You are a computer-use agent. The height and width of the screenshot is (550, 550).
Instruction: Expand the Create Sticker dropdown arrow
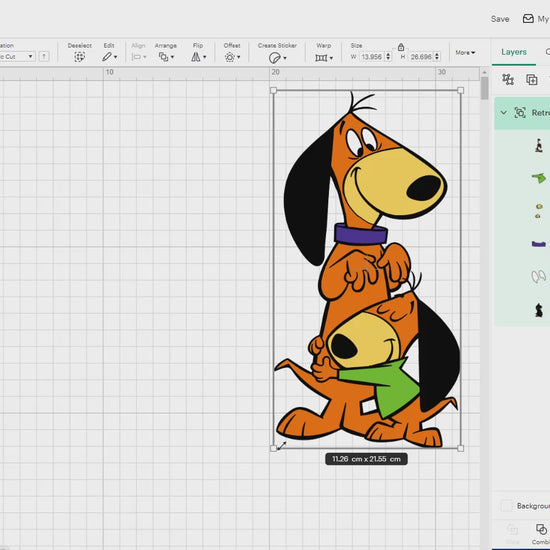pos(285,58)
